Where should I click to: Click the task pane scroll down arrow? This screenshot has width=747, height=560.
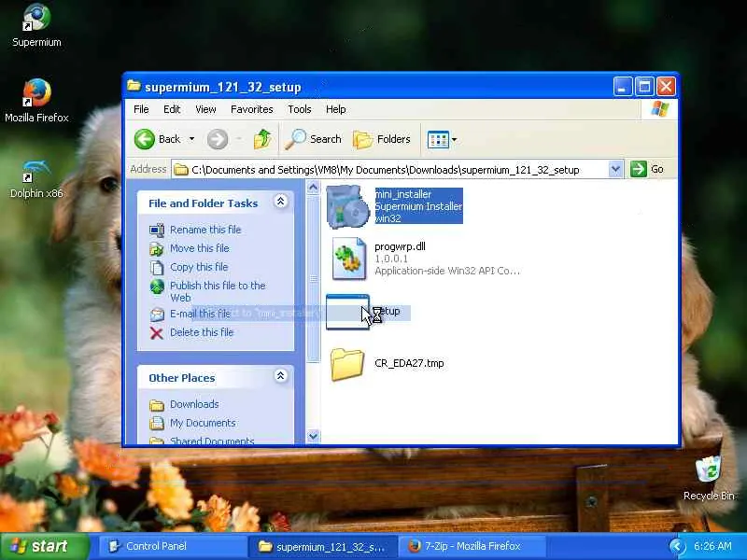point(313,436)
